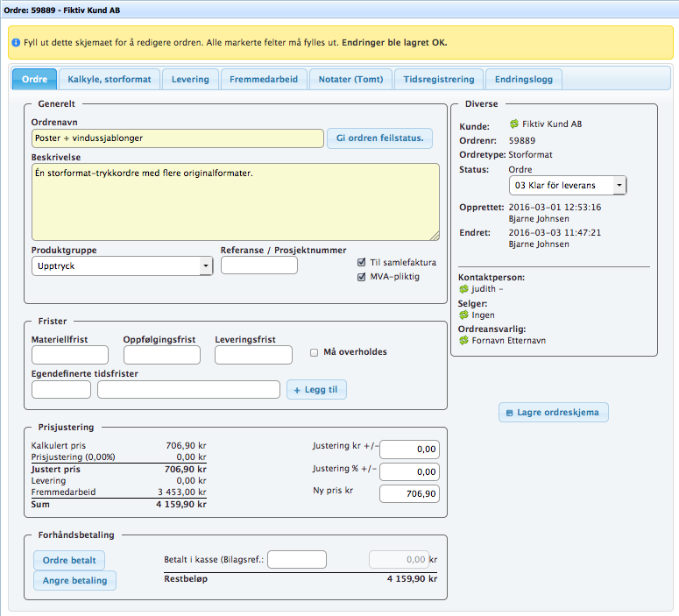The image size is (679, 616).
Task: Click the info icon in the yellow banner
Action: (16, 42)
